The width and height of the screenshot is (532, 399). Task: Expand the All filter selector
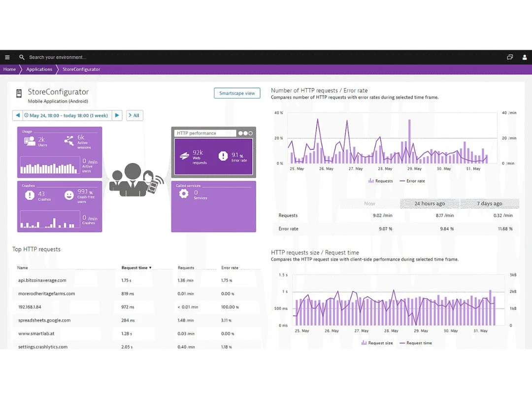pyautogui.click(x=134, y=116)
